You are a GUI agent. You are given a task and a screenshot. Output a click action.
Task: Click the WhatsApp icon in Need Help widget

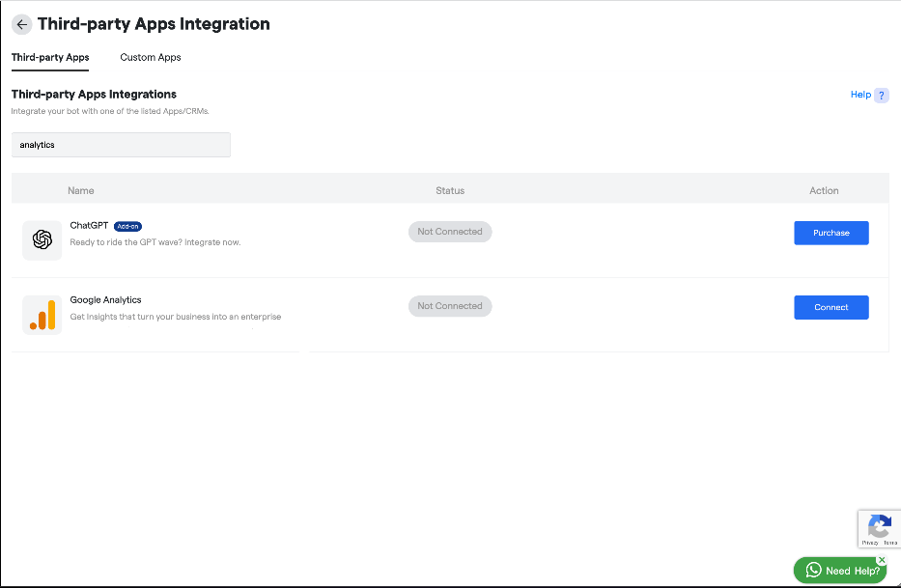point(814,571)
